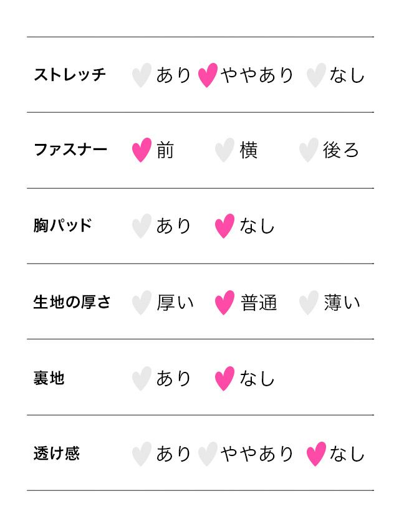The image size is (399, 532).
Task: Select the grey heart for ファスナー 後ろ
Action: pos(308,150)
